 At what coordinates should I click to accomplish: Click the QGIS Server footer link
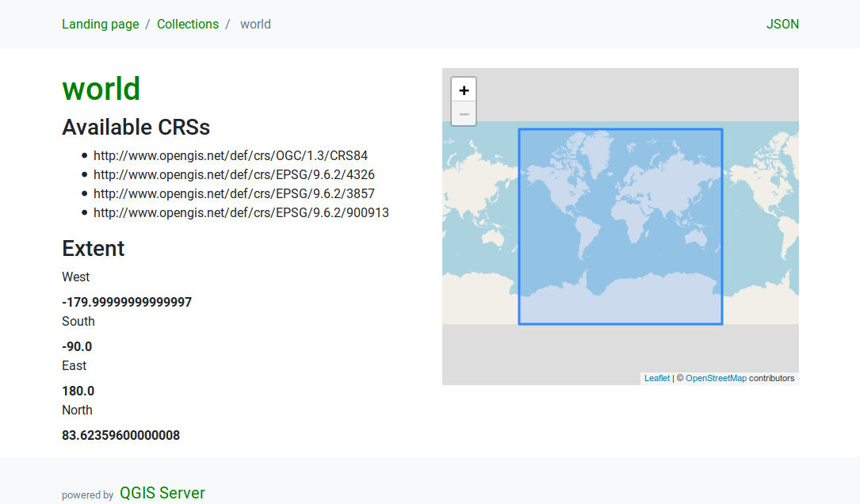coord(162,492)
